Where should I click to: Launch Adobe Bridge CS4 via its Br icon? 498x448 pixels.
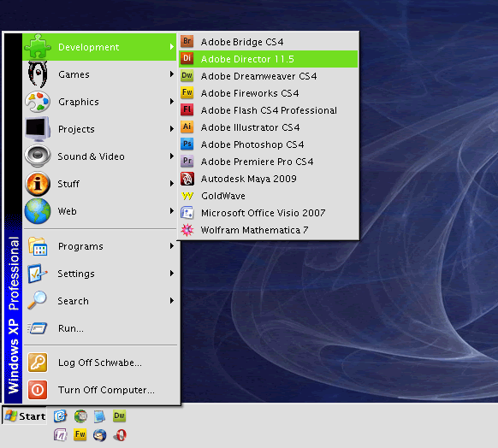187,41
